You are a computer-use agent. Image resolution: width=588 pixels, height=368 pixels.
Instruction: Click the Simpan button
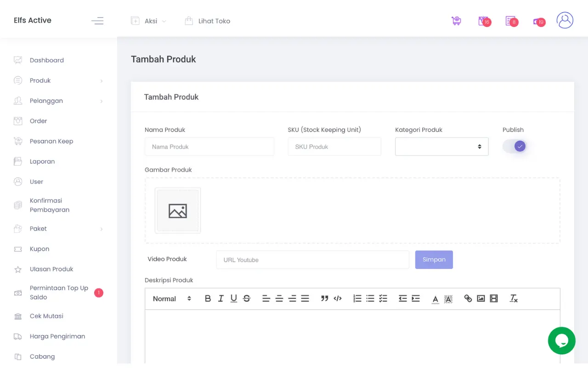pos(434,259)
